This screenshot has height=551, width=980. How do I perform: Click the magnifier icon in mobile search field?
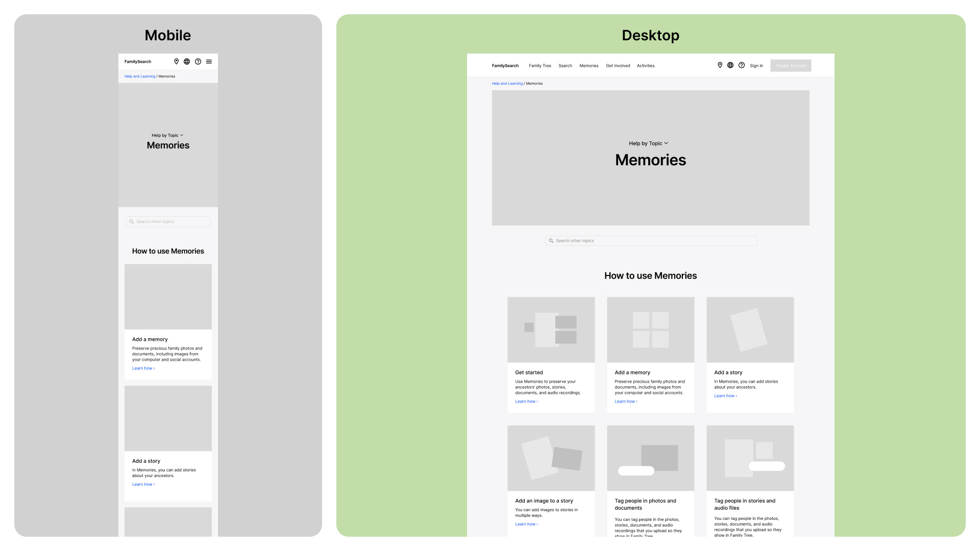point(132,222)
